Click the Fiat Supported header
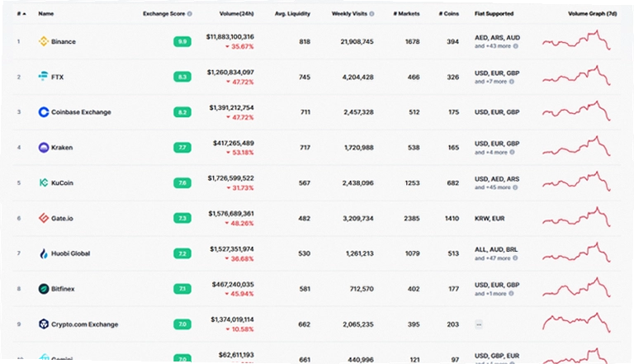Image resolution: width=634 pixels, height=364 pixels. pyautogui.click(x=494, y=14)
